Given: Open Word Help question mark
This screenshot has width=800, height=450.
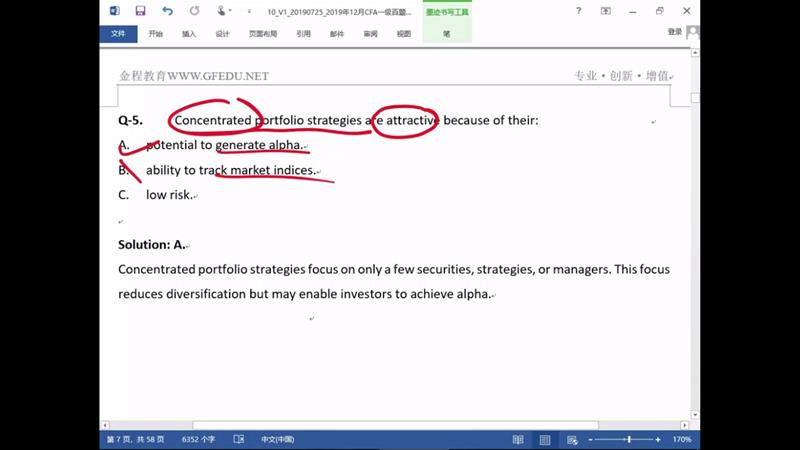Looking at the screenshot, I should (578, 11).
